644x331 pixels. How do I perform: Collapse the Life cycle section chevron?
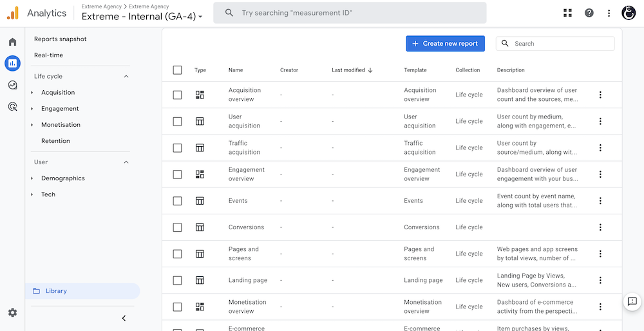click(126, 77)
